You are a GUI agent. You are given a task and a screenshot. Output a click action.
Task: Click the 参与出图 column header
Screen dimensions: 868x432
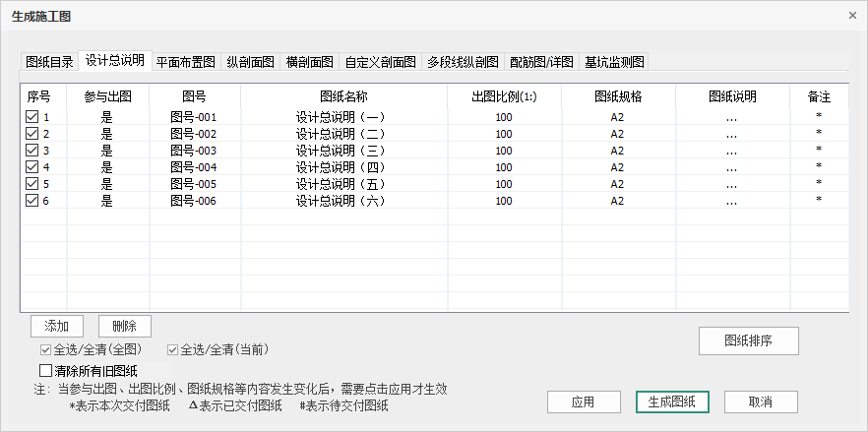(108, 96)
